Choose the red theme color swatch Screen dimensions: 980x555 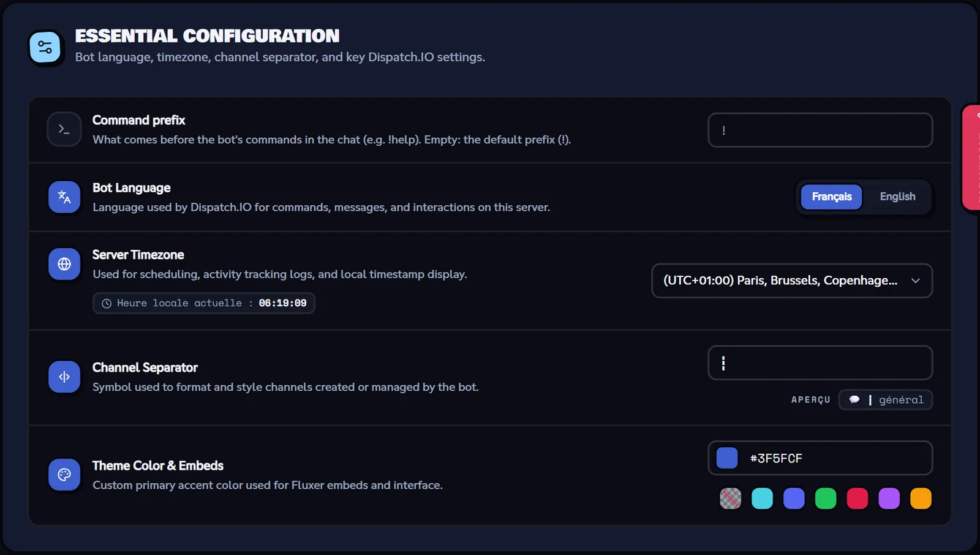(858, 499)
